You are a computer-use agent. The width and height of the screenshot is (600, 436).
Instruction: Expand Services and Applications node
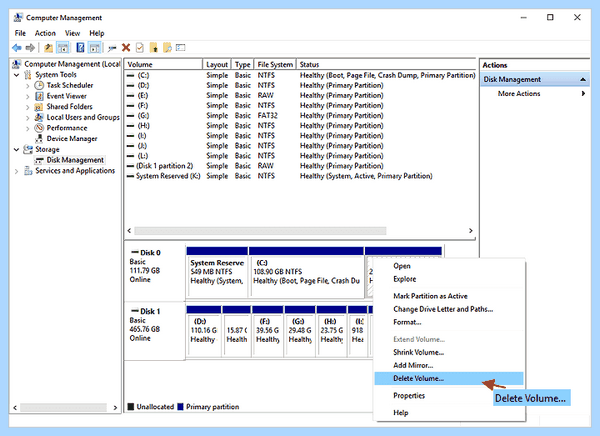[x=16, y=171]
